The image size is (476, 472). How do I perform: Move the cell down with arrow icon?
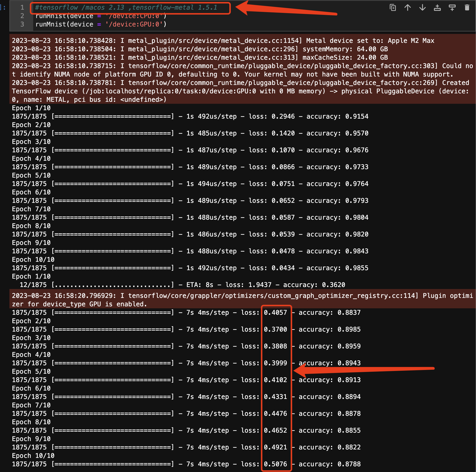coord(423,8)
